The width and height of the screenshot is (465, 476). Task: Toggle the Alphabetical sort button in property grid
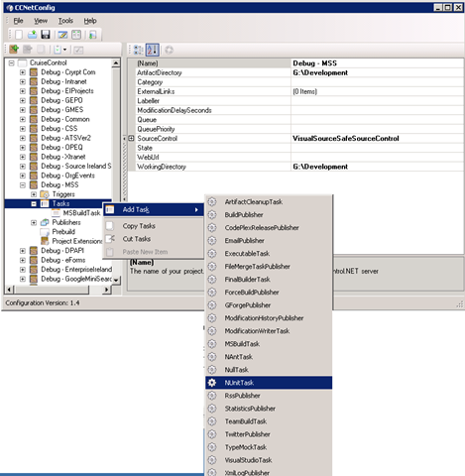point(153,50)
